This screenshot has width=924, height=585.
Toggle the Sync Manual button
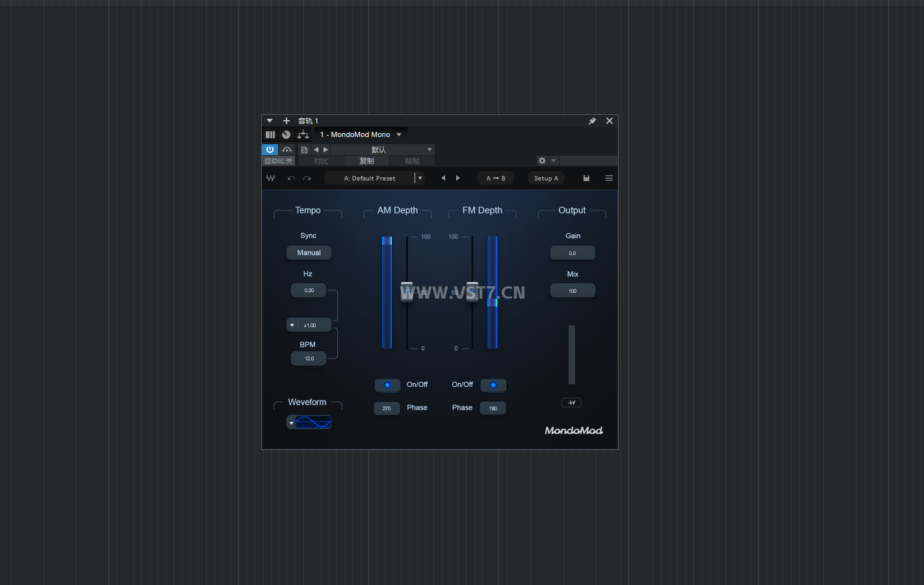point(309,253)
